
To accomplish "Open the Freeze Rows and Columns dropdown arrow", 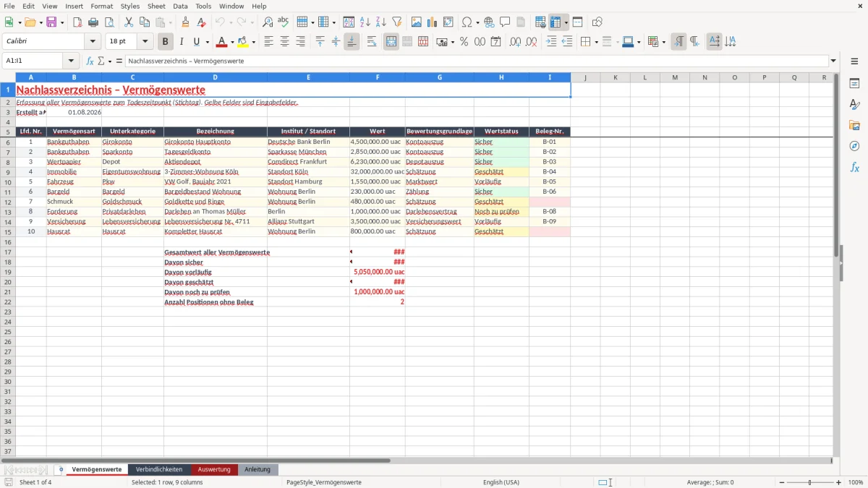I will (566, 22).
